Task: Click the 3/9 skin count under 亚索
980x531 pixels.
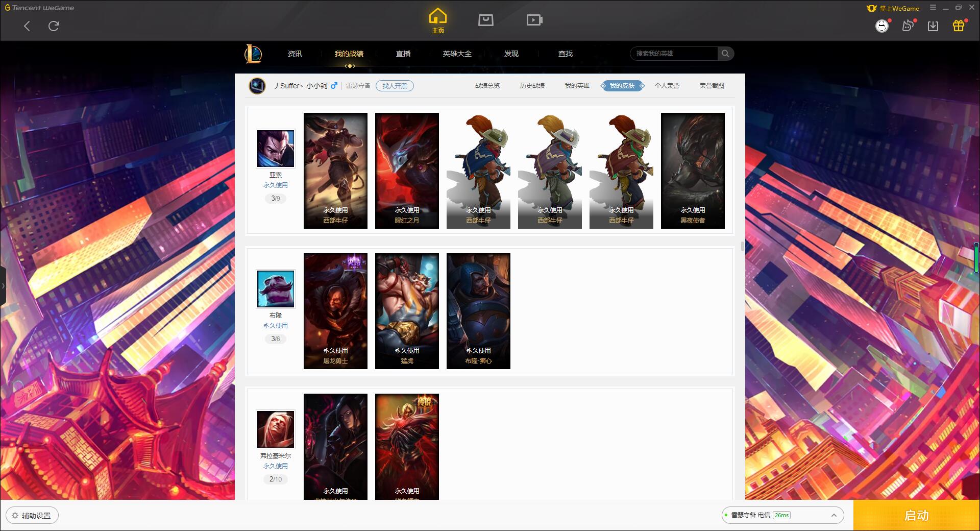Action: click(276, 198)
